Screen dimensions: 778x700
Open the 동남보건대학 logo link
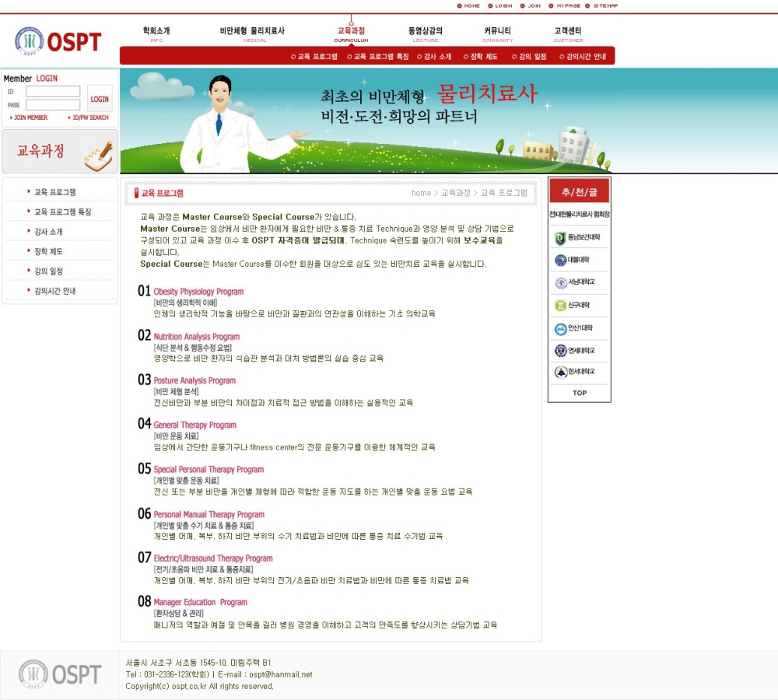[x=578, y=238]
